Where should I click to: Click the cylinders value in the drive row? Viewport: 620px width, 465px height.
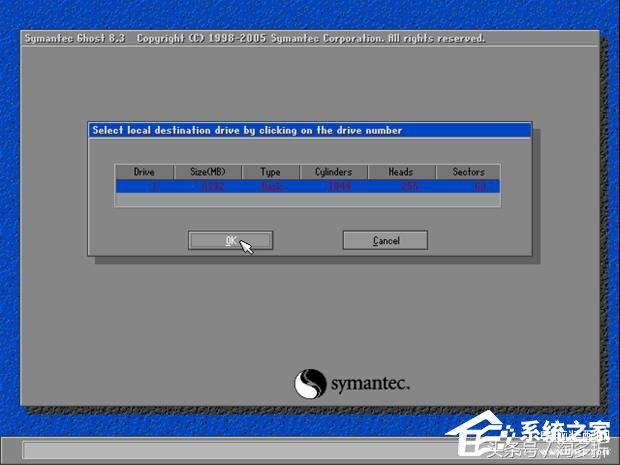(x=340, y=187)
